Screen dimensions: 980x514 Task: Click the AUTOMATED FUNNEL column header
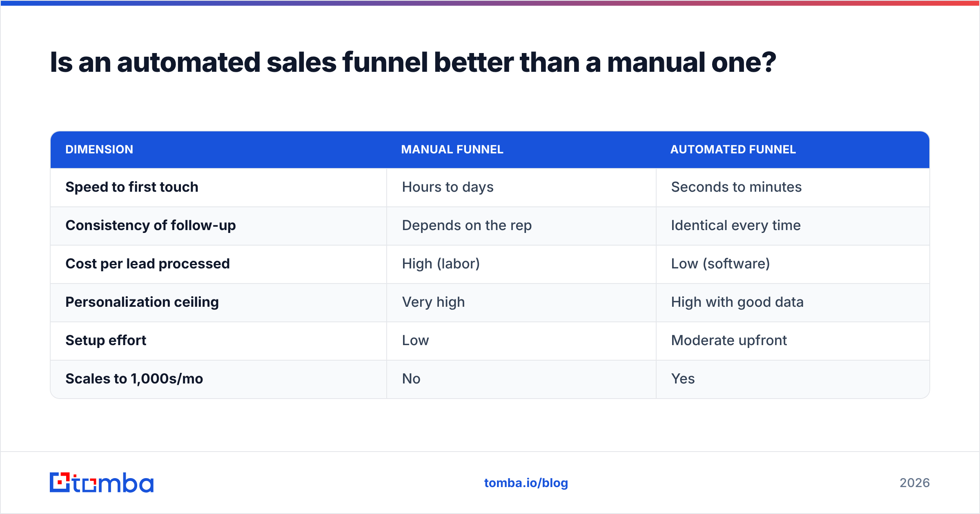tap(733, 149)
